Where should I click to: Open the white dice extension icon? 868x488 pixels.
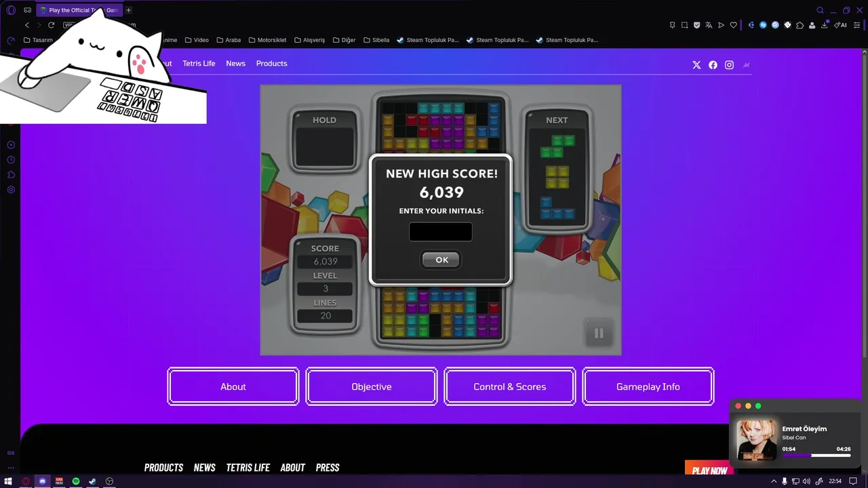[787, 25]
